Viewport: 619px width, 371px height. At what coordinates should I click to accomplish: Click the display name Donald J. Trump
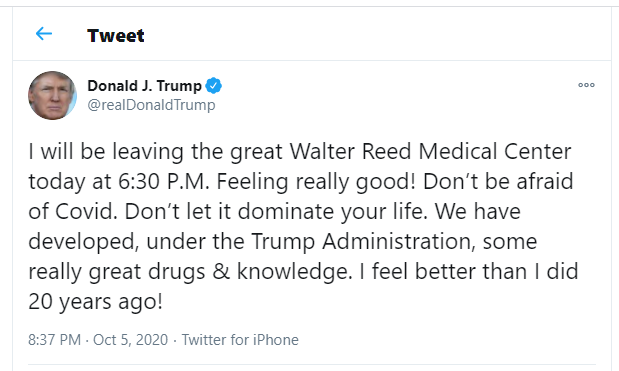tap(144, 86)
